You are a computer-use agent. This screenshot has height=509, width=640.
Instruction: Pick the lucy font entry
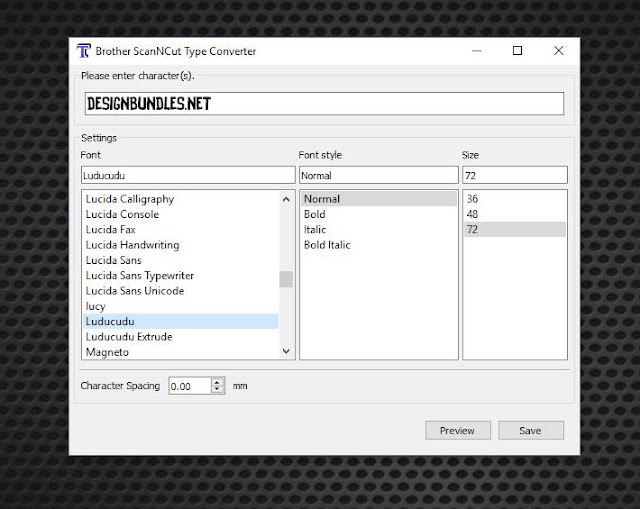(x=181, y=306)
